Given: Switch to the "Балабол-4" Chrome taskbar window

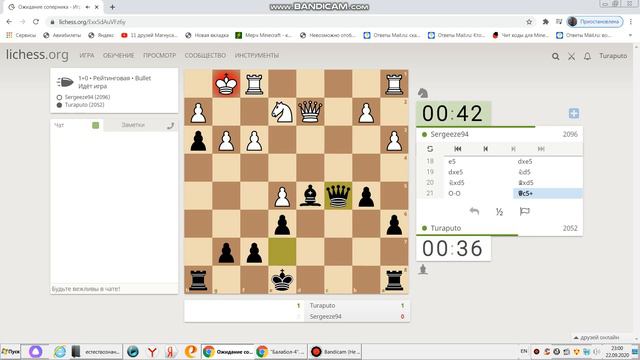Looking at the screenshot, I should point(281,351).
